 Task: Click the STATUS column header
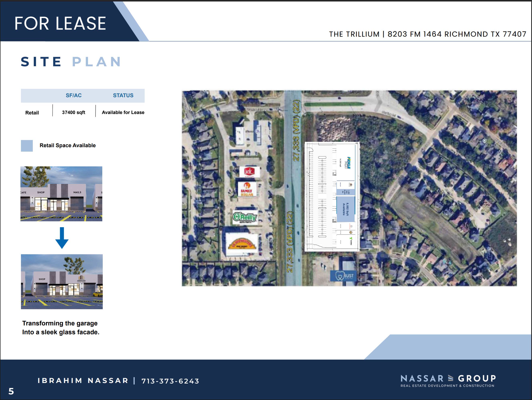click(123, 95)
